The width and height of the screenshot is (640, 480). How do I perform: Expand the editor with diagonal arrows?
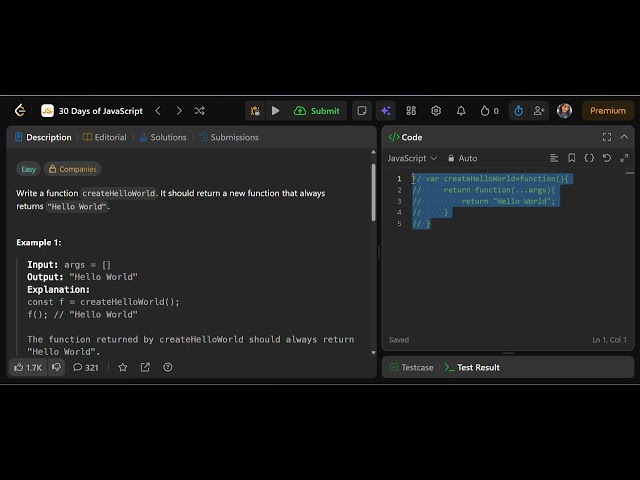pos(624,158)
